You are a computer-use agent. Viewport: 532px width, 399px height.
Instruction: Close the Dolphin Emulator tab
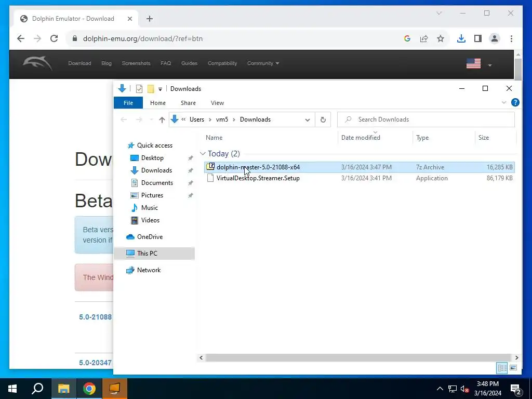point(129,19)
